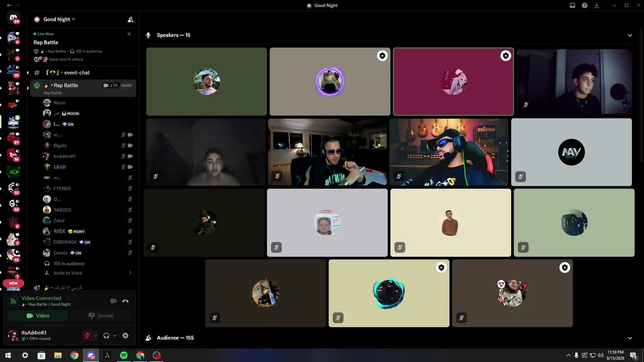Collapse the Audience section
Viewport: 644px width, 362px height.
[x=630, y=338]
